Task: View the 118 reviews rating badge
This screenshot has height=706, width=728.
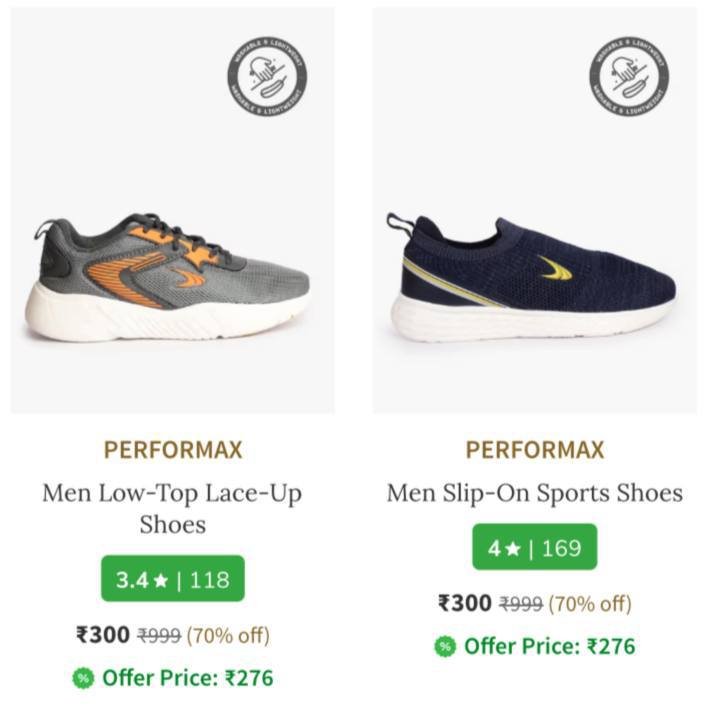Action: point(173,579)
